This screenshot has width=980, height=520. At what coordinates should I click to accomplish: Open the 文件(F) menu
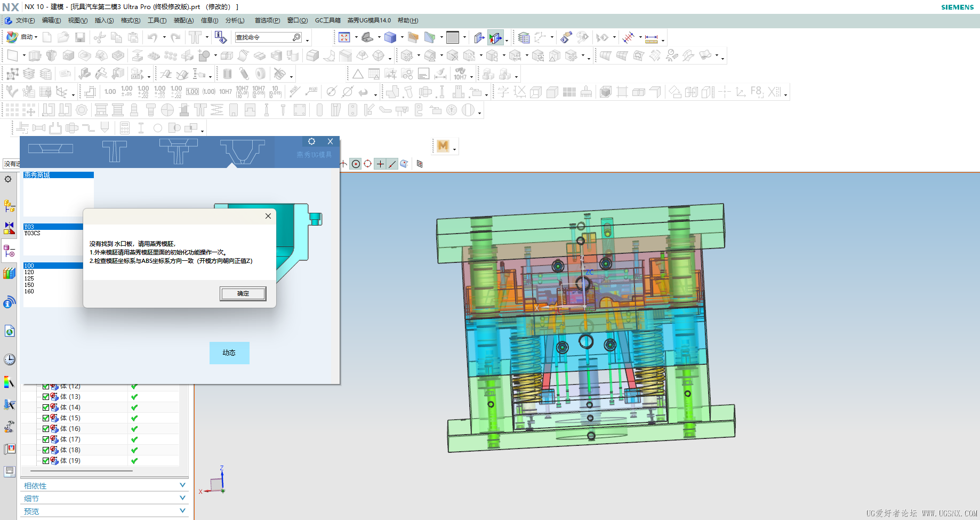(x=25, y=20)
